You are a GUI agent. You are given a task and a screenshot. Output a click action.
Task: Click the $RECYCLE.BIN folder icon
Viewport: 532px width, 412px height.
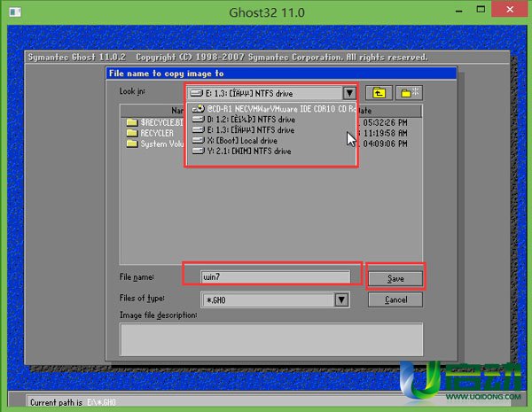pos(132,122)
